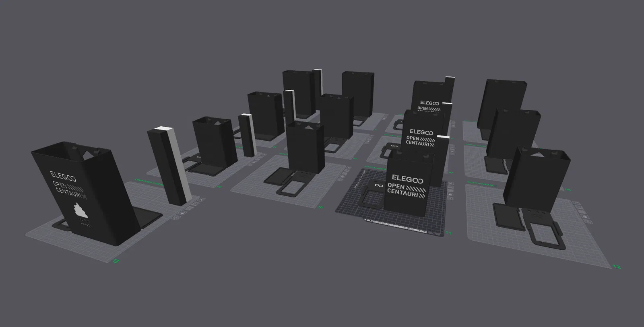This screenshot has width=644, height=327.
Task: Auto-orient objects on plate 13
Action: coord(196,204)
